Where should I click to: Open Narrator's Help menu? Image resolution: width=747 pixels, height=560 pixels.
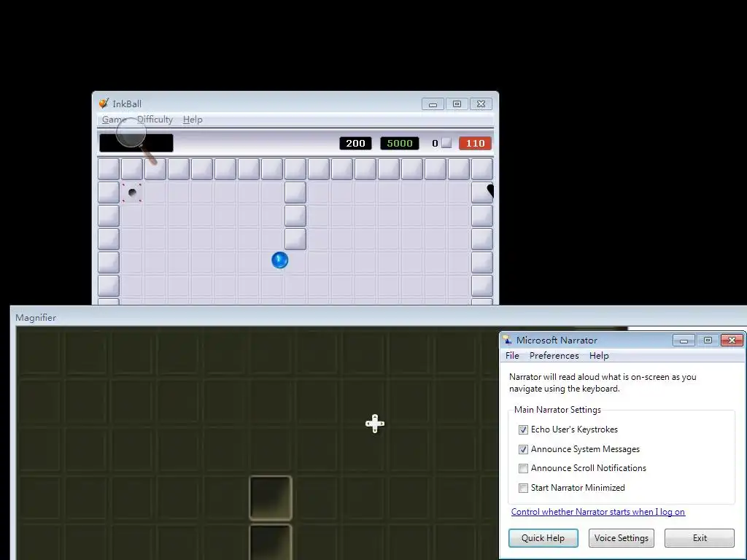[599, 356]
